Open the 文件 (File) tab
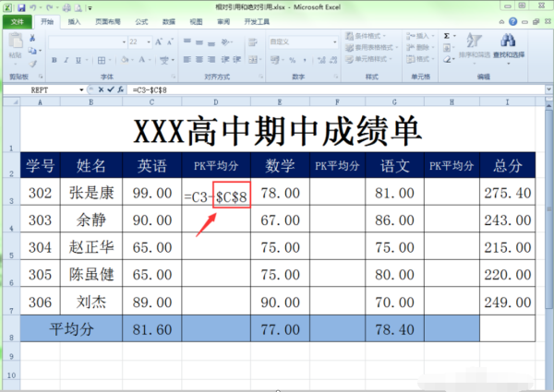Viewport: 554px width, 392px height. tap(17, 20)
